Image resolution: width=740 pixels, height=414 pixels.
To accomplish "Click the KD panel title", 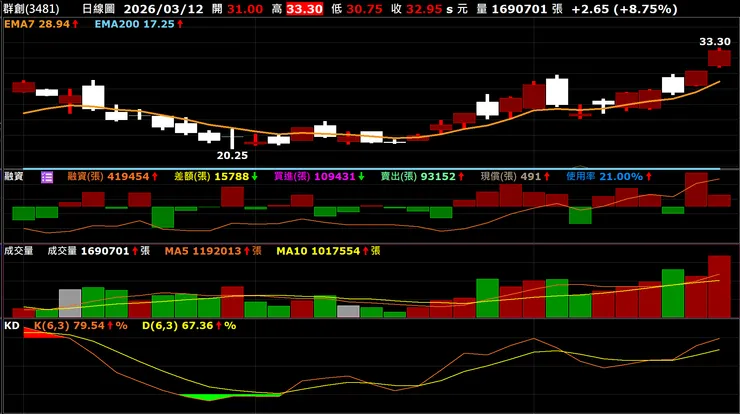I will [x=12, y=326].
